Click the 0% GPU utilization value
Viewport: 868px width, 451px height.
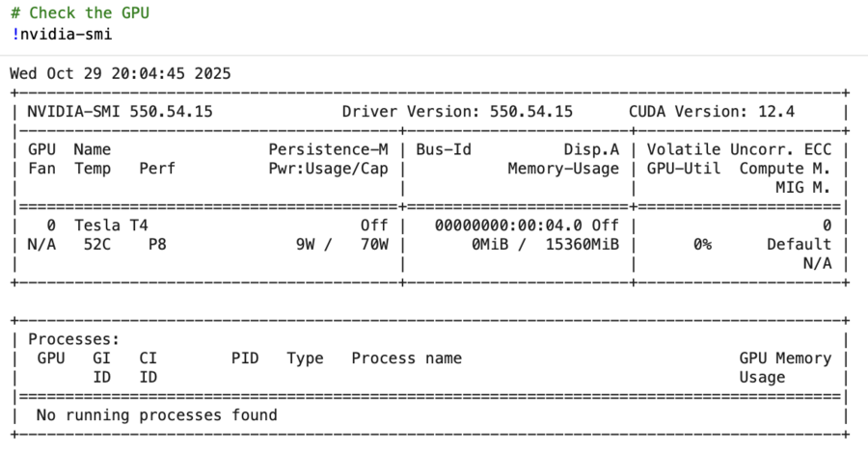(x=702, y=245)
